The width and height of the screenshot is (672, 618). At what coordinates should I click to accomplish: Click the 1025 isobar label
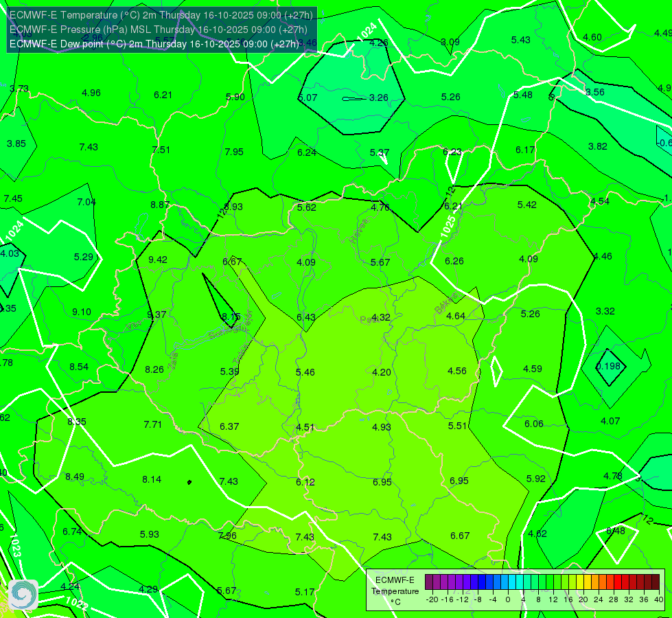coord(448,227)
